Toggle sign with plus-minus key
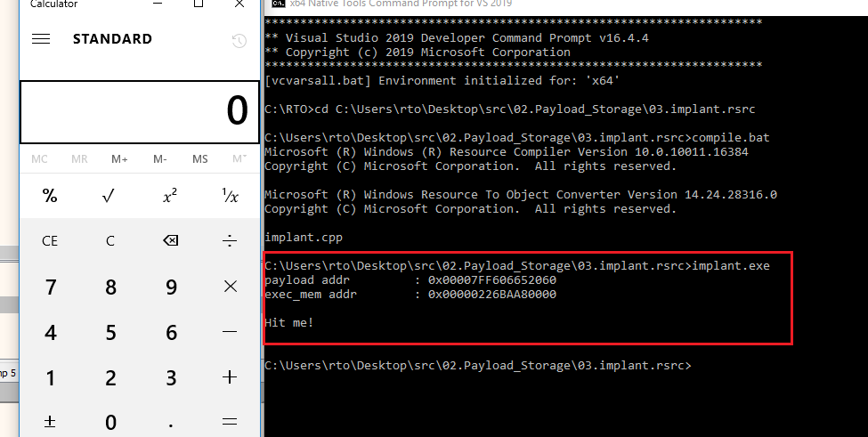868x437 pixels. pyautogui.click(x=50, y=421)
